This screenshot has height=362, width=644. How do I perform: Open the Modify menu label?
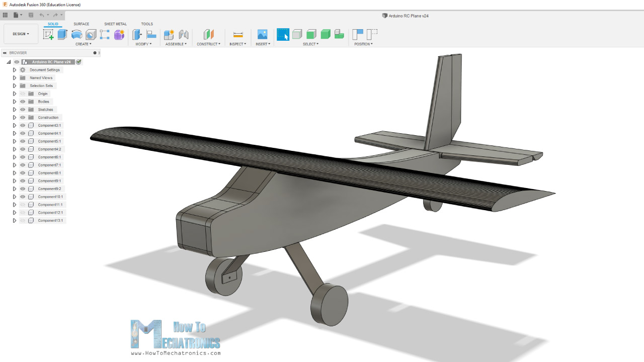(x=143, y=44)
